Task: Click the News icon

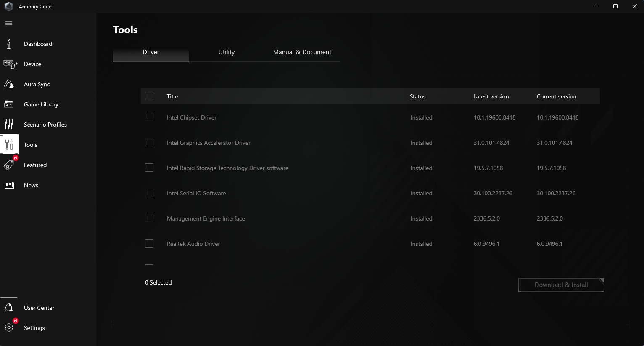Action: click(9, 185)
